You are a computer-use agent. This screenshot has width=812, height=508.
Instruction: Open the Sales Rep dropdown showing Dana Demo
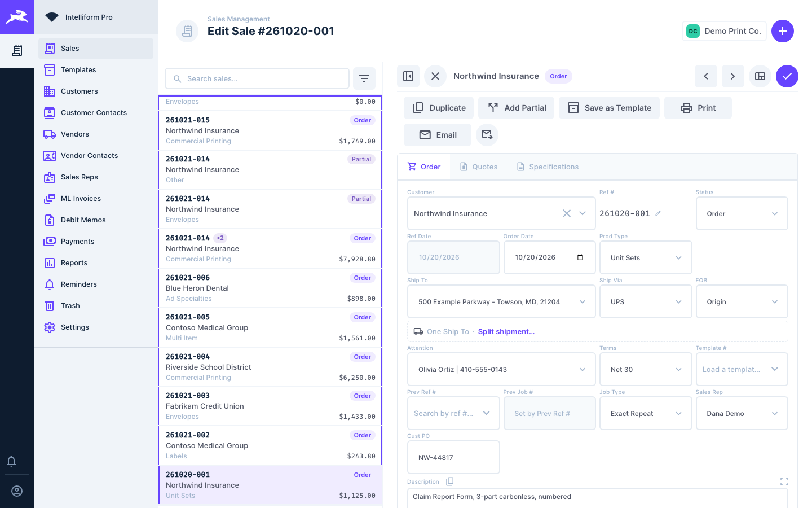coord(742,413)
